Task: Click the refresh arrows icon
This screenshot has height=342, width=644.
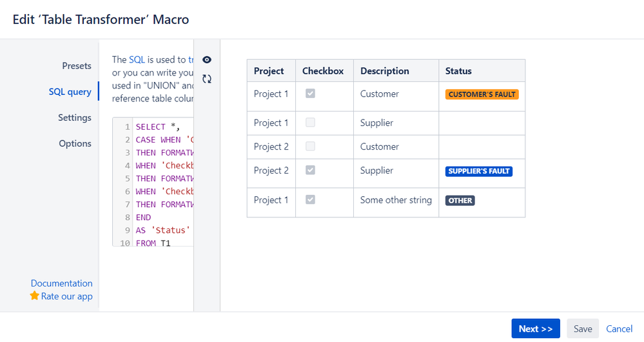Action: coord(207,79)
